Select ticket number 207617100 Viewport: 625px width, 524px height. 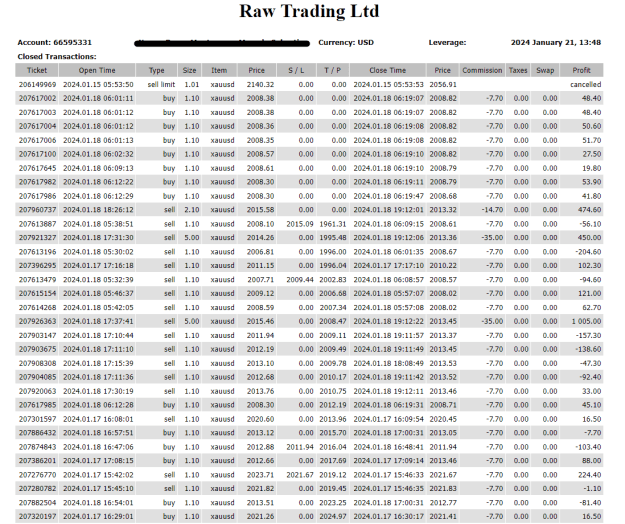coord(37,154)
